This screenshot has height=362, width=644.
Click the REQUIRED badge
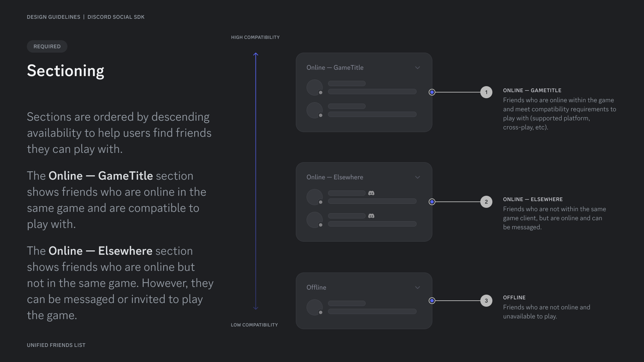click(47, 47)
